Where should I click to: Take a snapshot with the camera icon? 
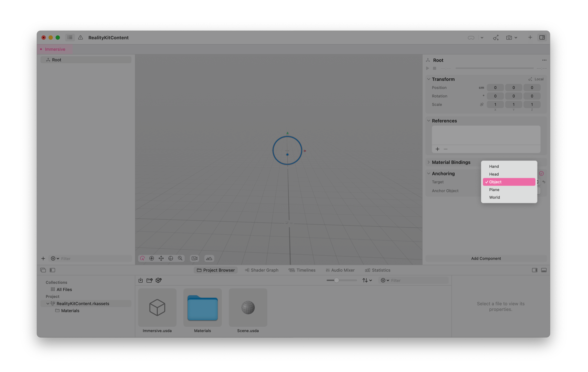click(x=509, y=37)
